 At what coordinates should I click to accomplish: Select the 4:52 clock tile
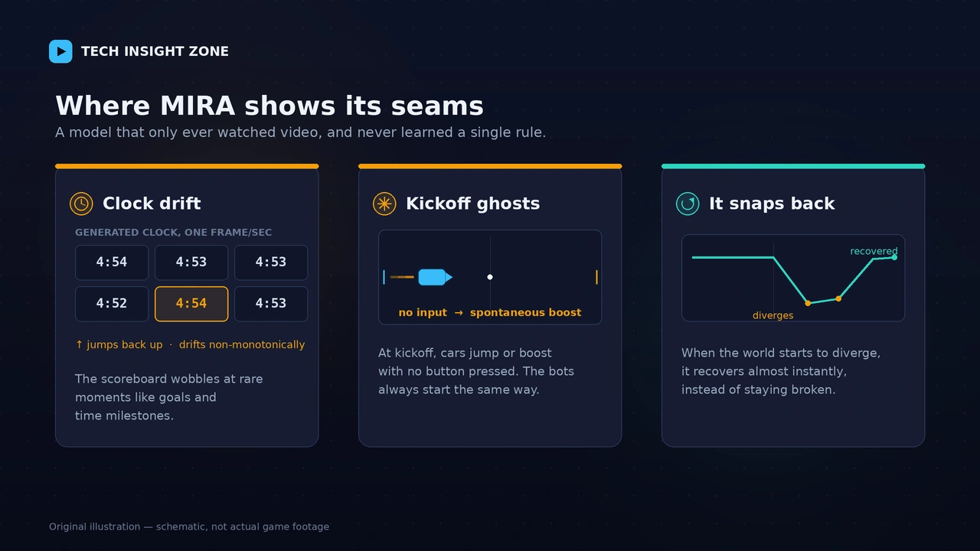pos(112,304)
